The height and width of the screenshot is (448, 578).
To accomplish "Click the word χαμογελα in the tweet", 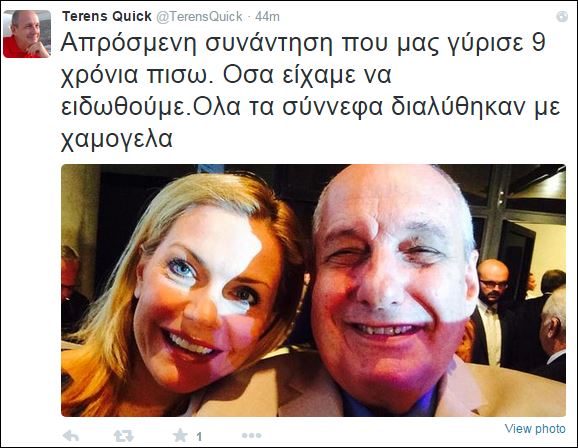I will (116, 139).
